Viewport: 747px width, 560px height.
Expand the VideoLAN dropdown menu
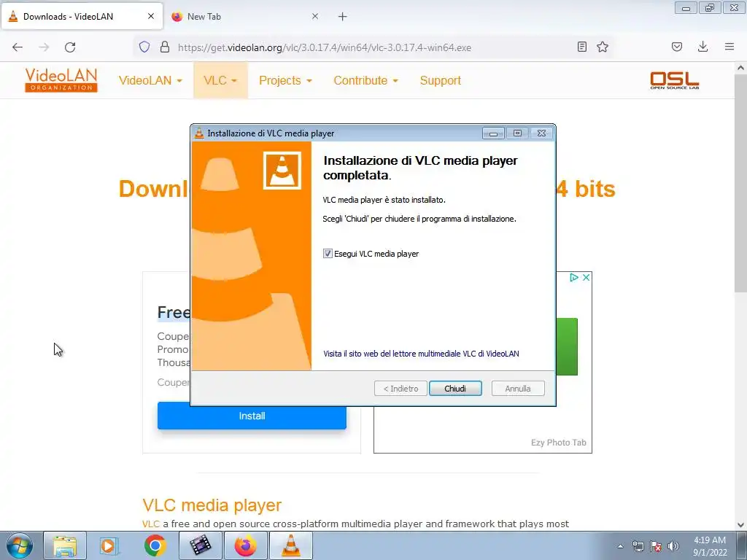coord(150,80)
